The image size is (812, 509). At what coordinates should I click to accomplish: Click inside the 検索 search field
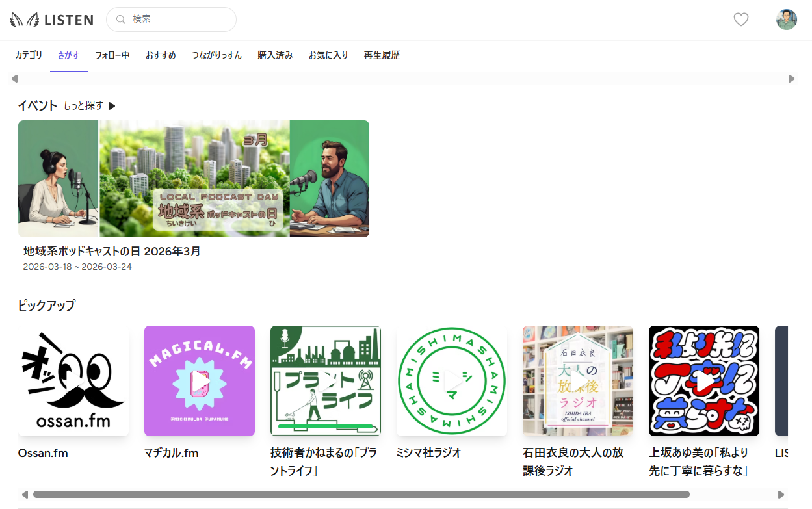pyautogui.click(x=171, y=20)
